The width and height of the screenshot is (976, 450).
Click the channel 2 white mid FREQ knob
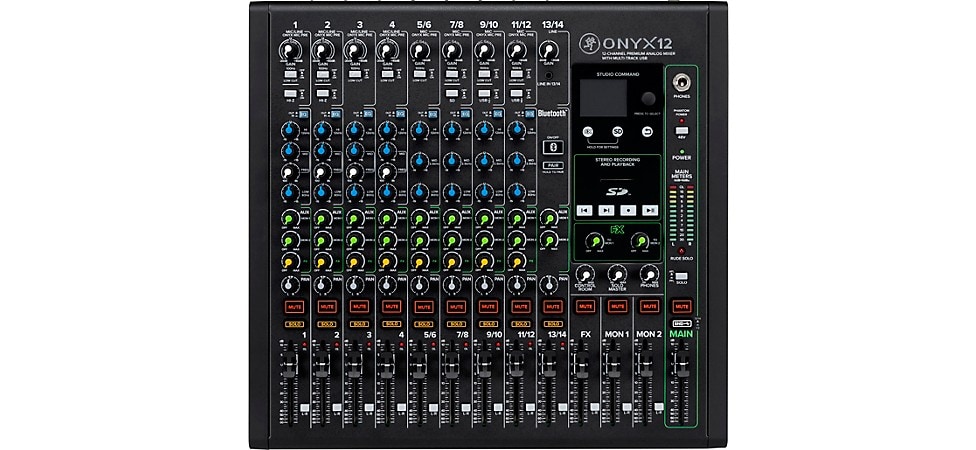pyautogui.click(x=322, y=172)
